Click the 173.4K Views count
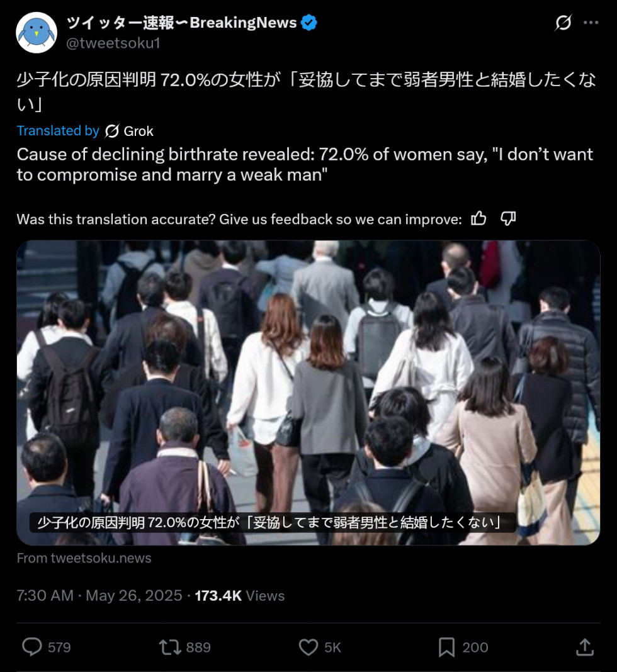617x672 pixels. tap(240, 596)
